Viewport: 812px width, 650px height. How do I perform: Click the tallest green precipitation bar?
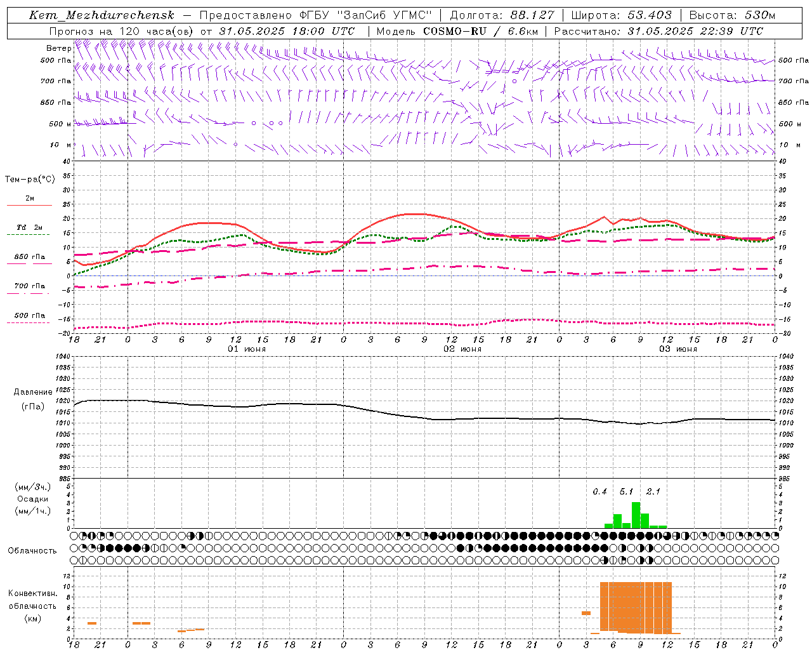pyautogui.click(x=636, y=515)
